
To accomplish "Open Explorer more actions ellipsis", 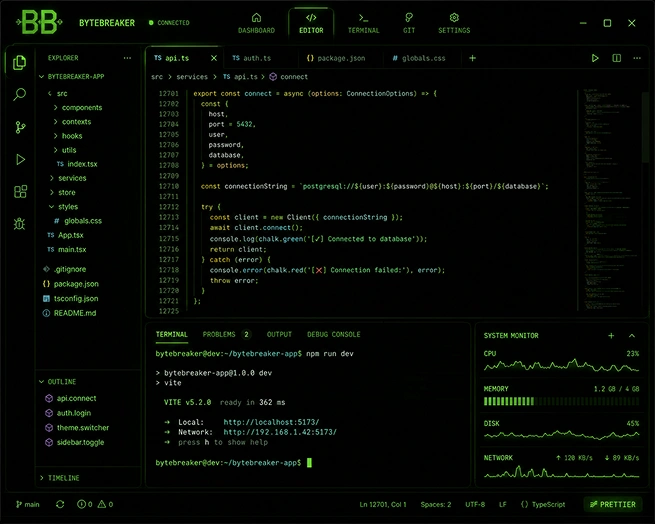I will [x=127, y=58].
